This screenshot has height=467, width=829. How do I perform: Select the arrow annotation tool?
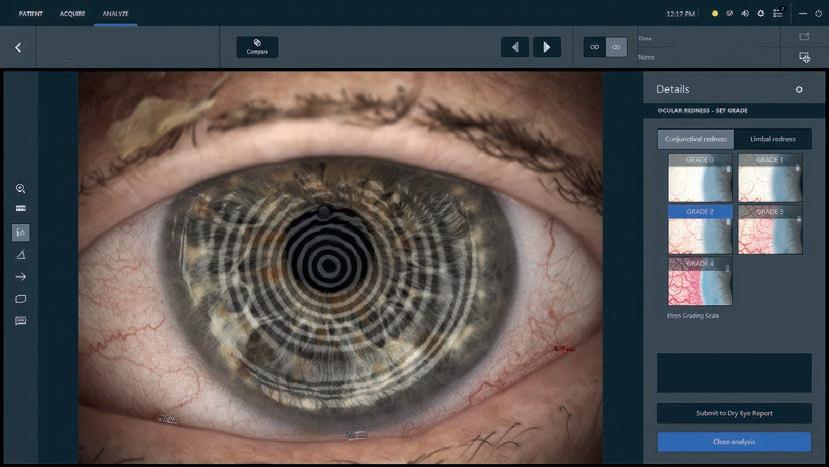pos(21,277)
